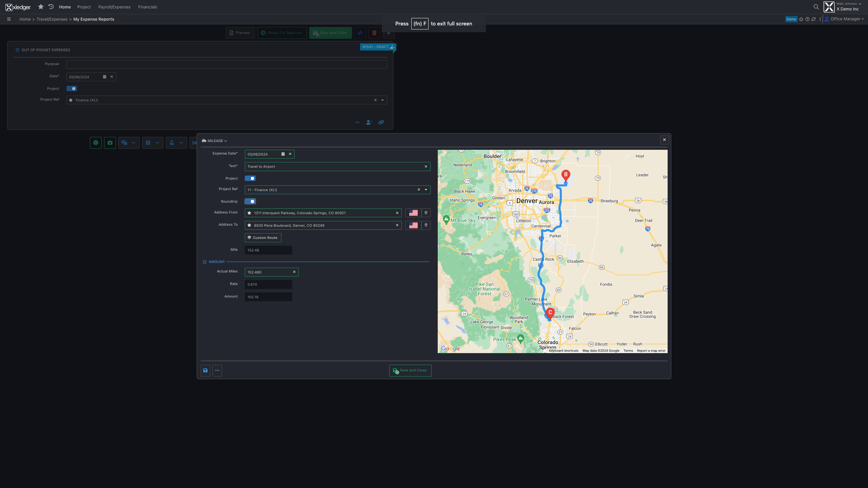Copy the expense report using the duplicate icon
The width and height of the screenshot is (868, 488).
point(360,33)
